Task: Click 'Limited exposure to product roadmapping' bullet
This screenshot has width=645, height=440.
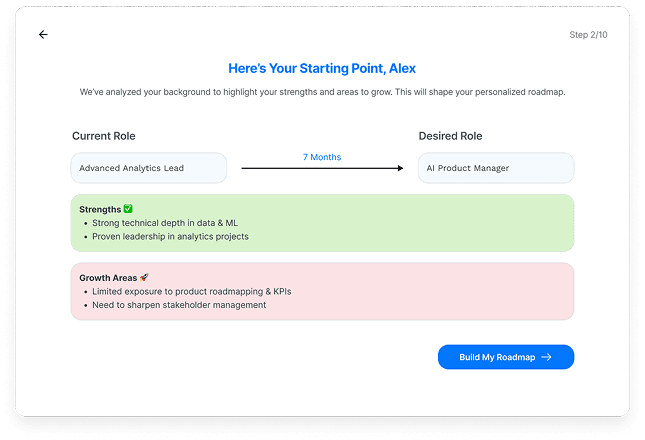Action: 191,291
